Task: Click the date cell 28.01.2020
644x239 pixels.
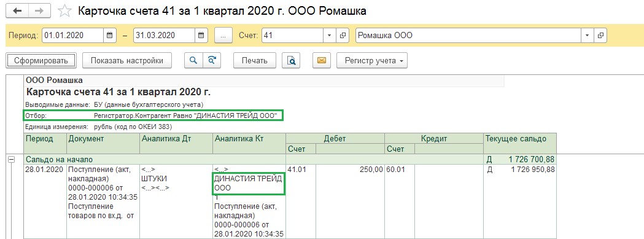Action: click(x=44, y=169)
